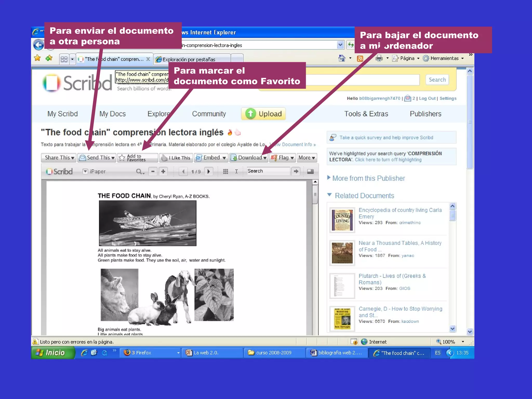Click the IE Print icon

pos(379,58)
